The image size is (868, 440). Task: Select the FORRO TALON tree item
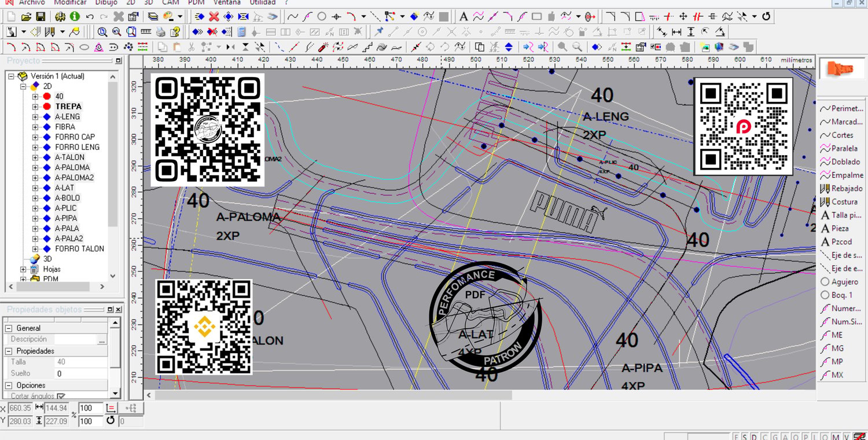tap(80, 249)
